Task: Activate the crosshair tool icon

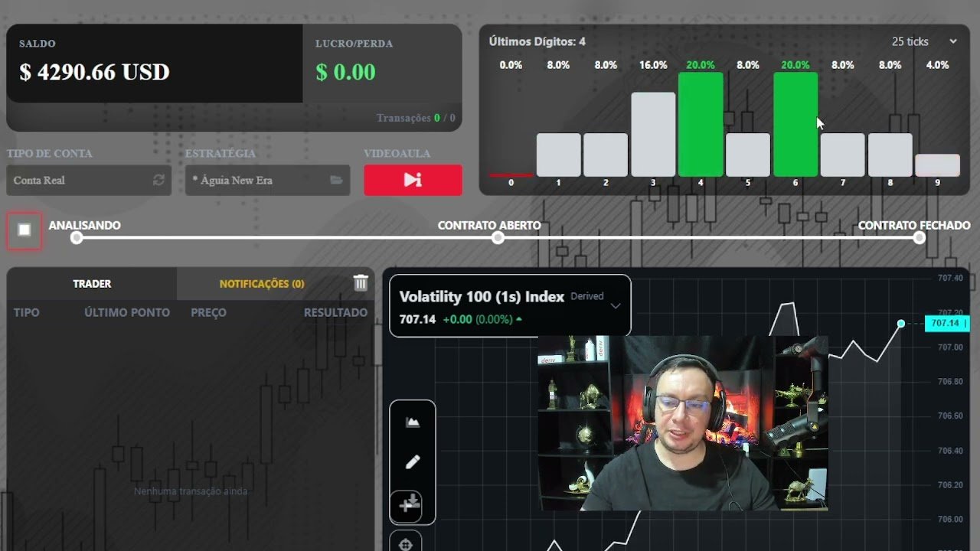Action: click(406, 545)
